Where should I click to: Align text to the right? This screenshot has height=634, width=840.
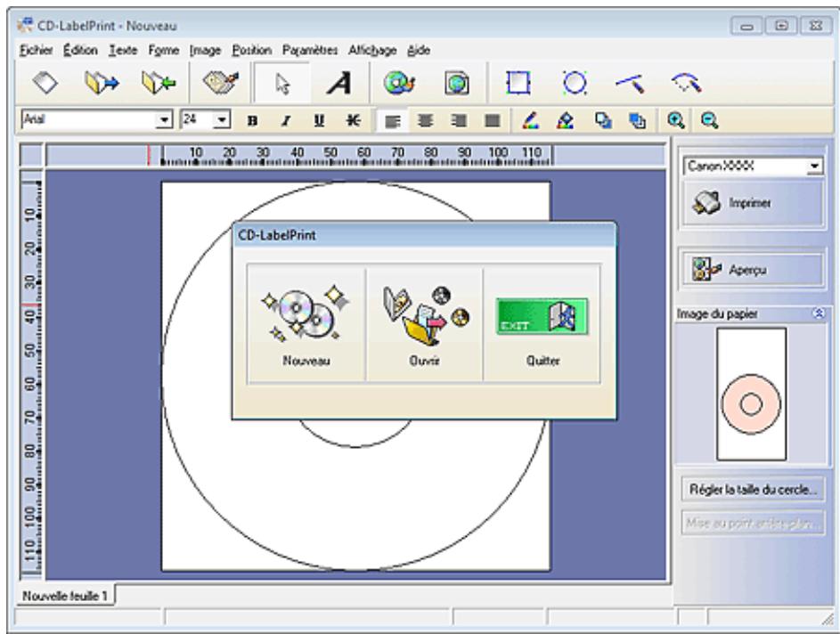(x=459, y=121)
